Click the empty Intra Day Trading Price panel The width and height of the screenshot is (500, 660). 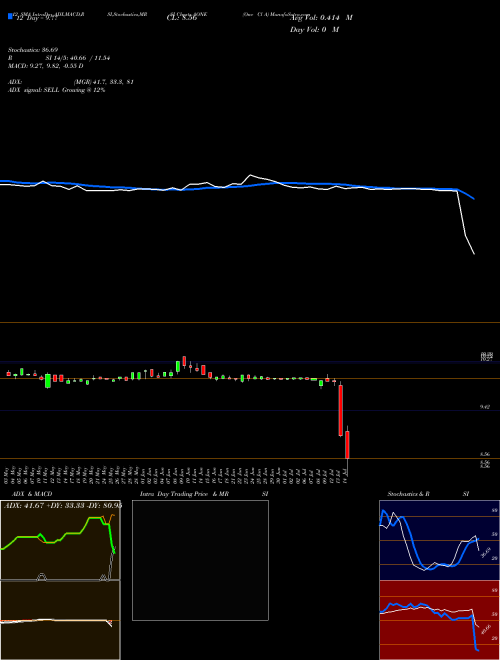pos(200,560)
